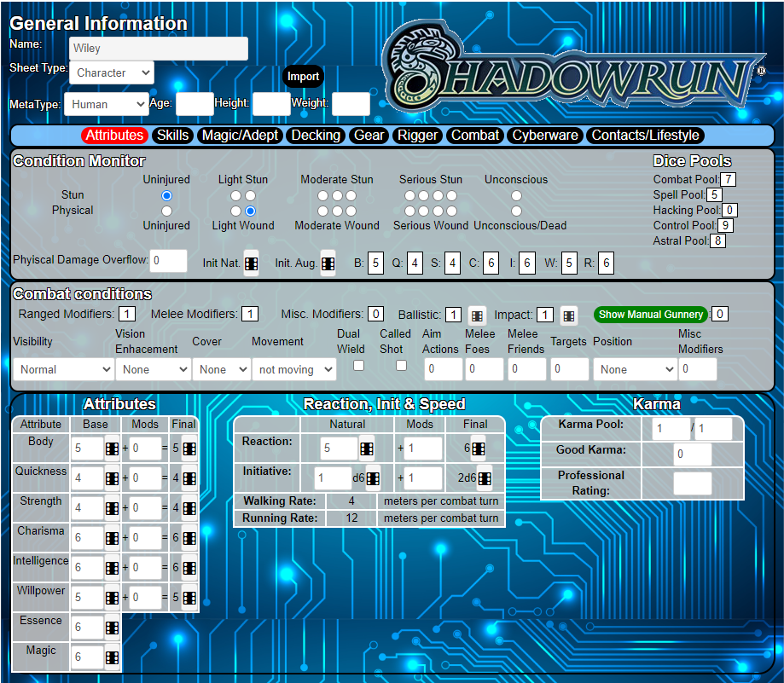The width and height of the screenshot is (784, 683).
Task: Select first Moderate Stun radio button
Action: (323, 196)
